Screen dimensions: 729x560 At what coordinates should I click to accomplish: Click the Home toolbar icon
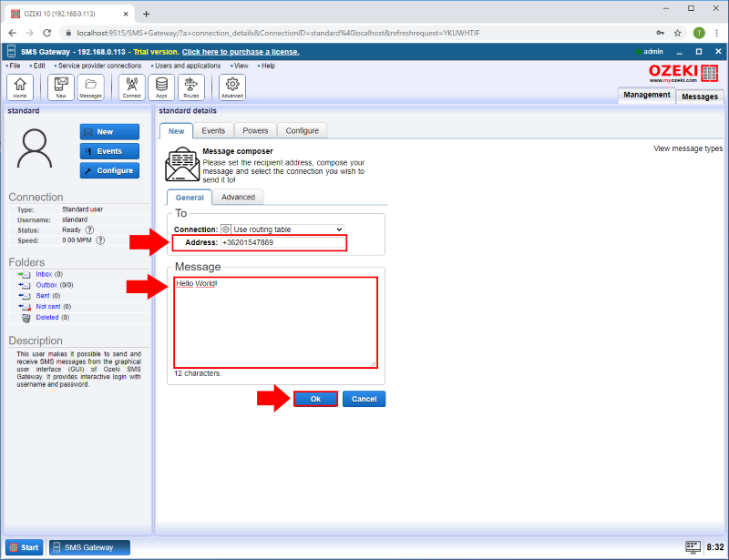(x=20, y=87)
